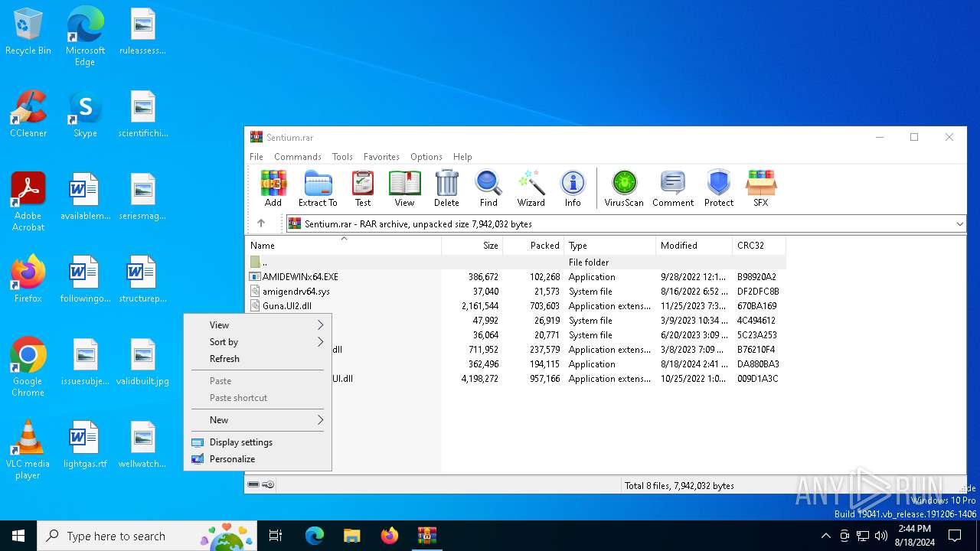This screenshot has height=551, width=980.
Task: Select the VLC media player desktop icon
Action: 28,450
